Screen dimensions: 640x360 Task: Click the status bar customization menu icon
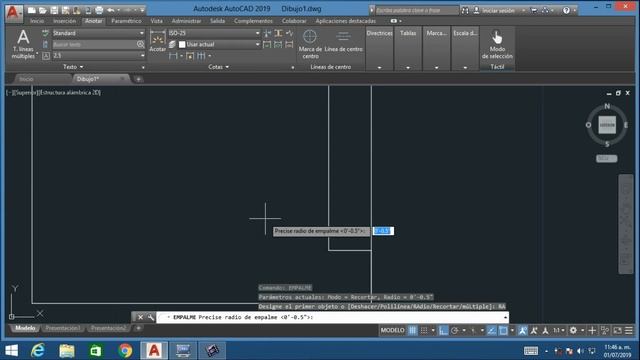tap(629, 330)
